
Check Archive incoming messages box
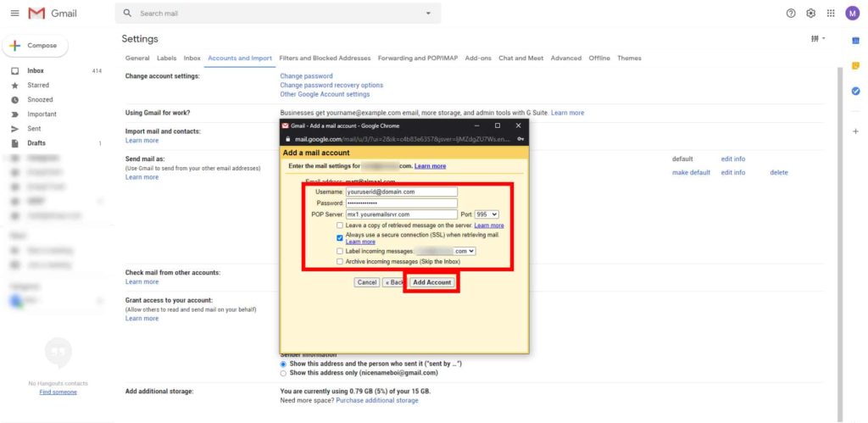[x=340, y=261]
